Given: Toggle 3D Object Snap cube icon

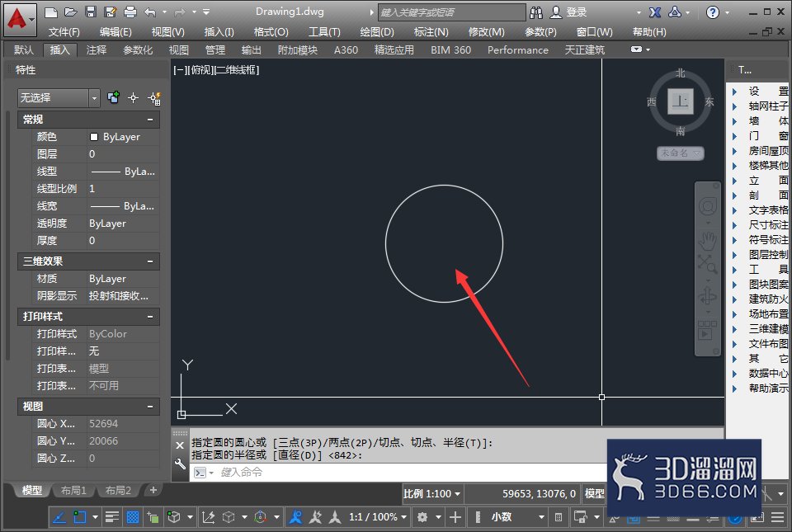Looking at the screenshot, I should click(174, 517).
